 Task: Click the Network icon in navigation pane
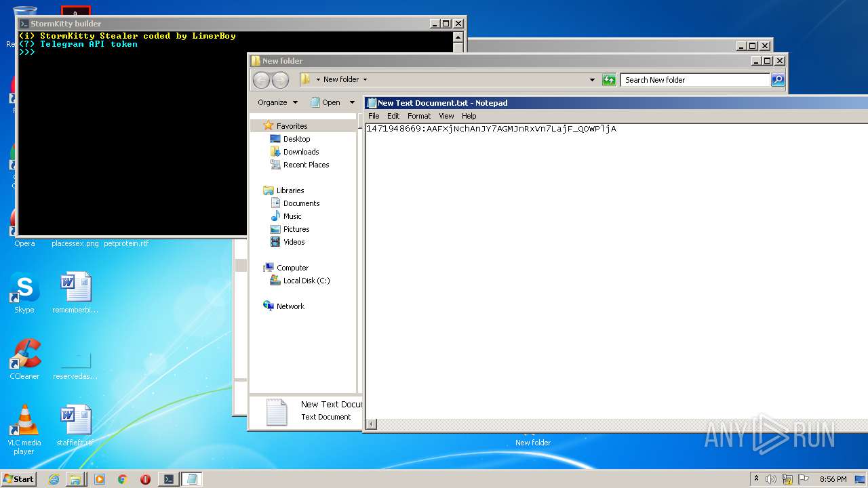pos(269,306)
